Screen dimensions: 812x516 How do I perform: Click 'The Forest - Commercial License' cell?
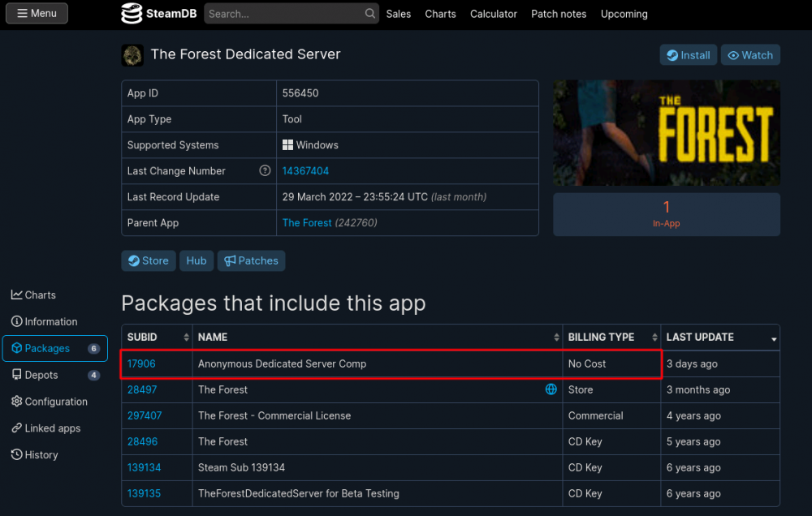[x=378, y=415]
